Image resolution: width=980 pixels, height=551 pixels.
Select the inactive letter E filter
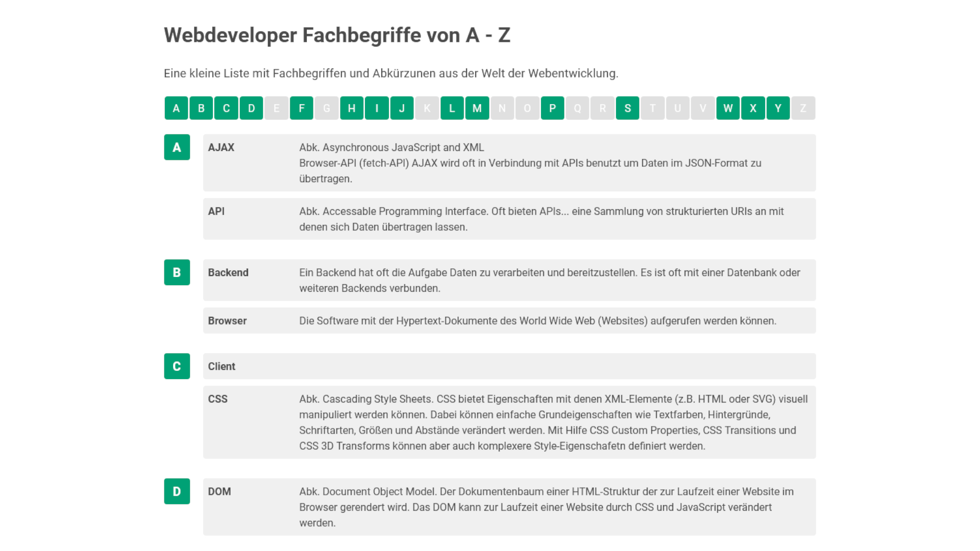pyautogui.click(x=276, y=108)
